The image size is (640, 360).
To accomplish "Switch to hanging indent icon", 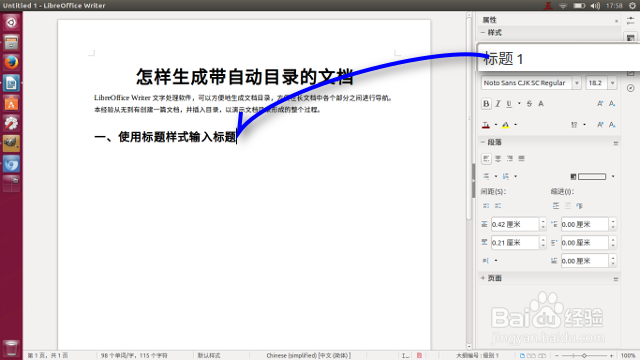I will pyautogui.click(x=580, y=206).
